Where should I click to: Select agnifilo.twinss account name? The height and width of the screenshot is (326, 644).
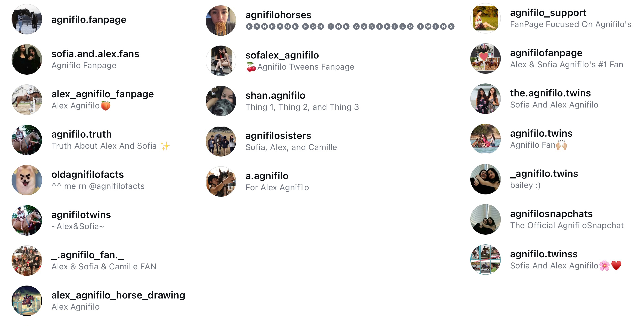pos(544,254)
